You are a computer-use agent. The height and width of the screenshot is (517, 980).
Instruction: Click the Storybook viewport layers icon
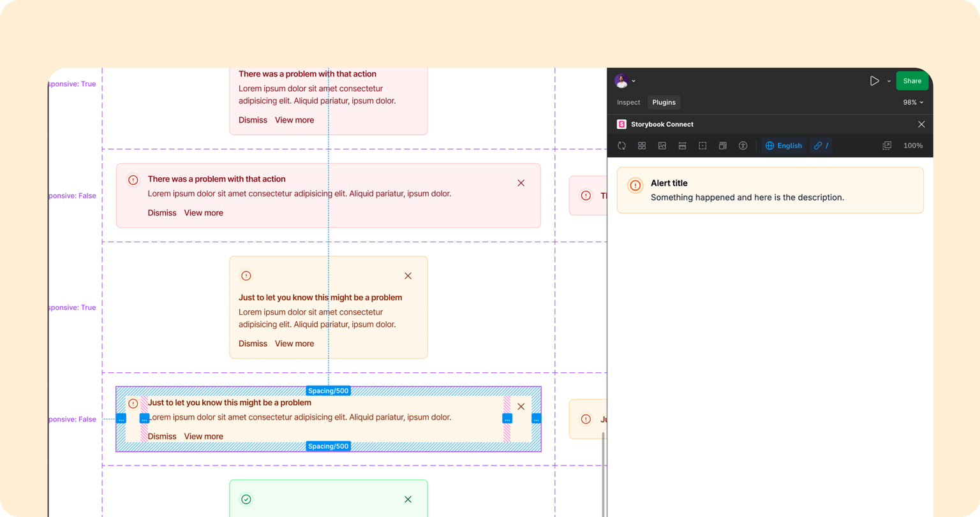[x=723, y=145]
